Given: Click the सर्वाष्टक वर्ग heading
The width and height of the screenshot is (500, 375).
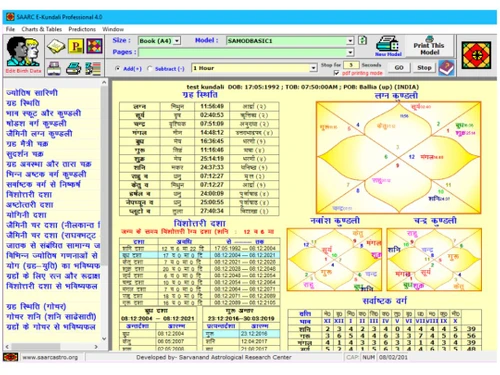Looking at the screenshot, I should (384, 301).
